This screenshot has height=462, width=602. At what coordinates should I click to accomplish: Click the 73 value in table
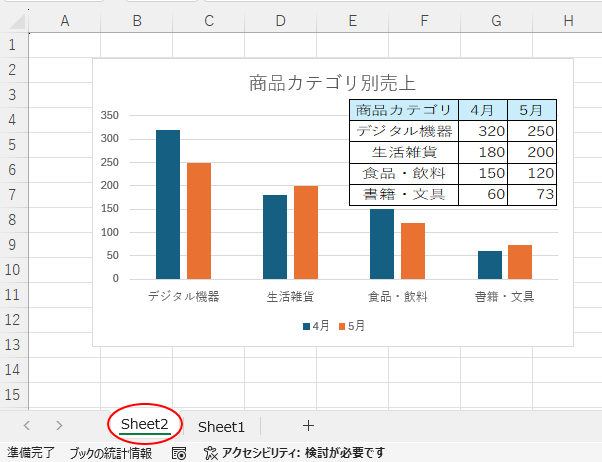532,195
